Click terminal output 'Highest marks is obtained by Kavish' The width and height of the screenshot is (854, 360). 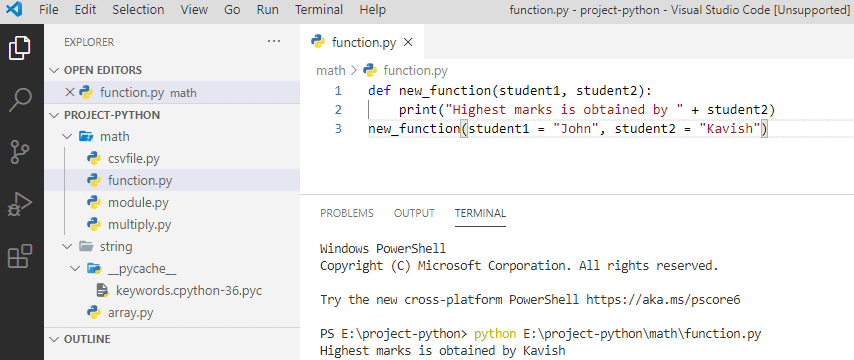pyautogui.click(x=442, y=351)
